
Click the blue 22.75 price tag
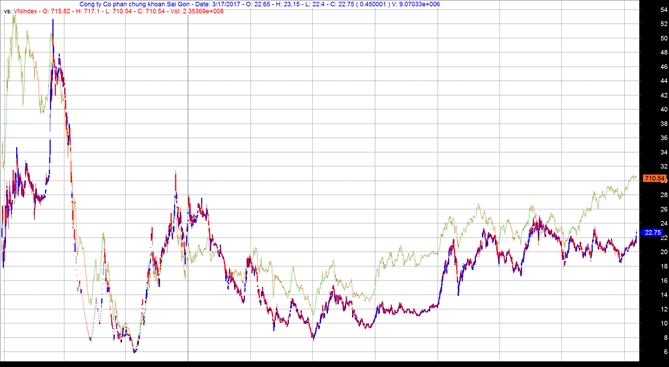click(653, 233)
